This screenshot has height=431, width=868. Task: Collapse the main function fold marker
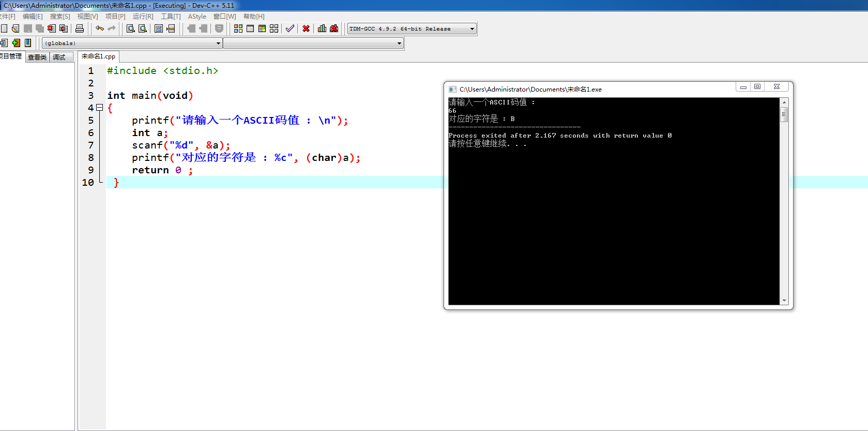coord(100,108)
